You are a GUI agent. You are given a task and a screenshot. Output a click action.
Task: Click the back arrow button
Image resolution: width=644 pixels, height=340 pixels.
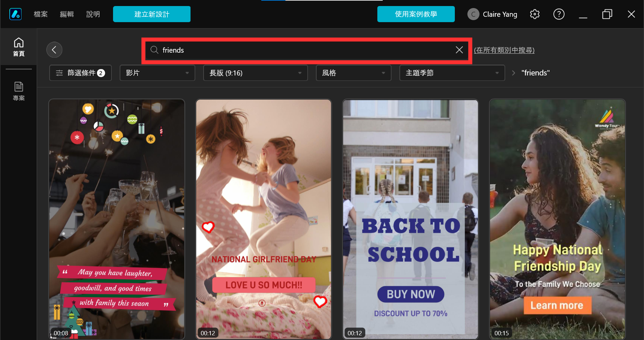tap(54, 50)
